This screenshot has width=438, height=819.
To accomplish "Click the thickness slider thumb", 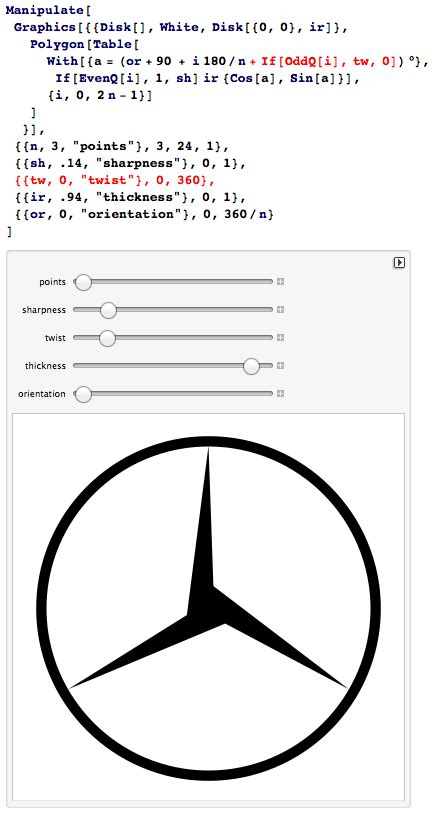I will point(252,366).
